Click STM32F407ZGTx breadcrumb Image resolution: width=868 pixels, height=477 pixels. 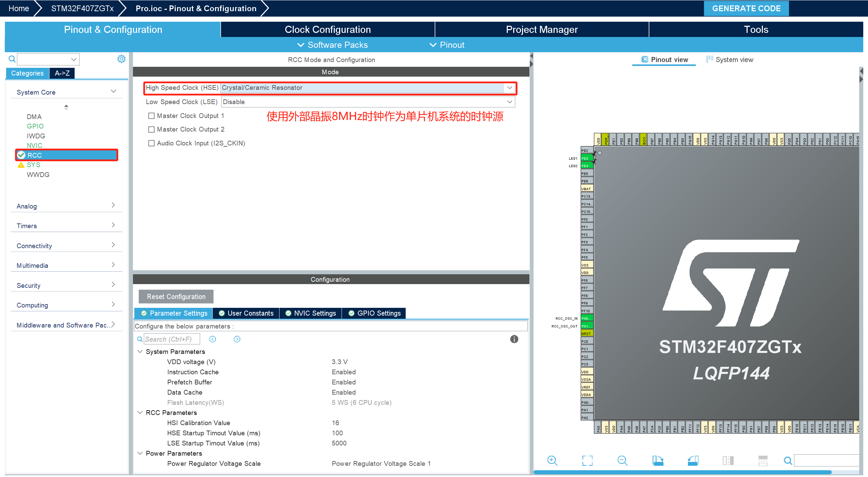coord(82,8)
